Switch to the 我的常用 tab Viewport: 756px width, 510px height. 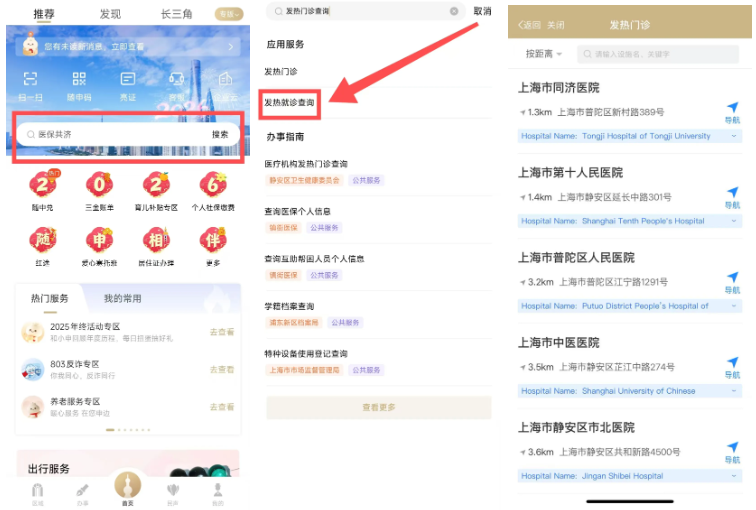pyautogui.click(x=123, y=298)
